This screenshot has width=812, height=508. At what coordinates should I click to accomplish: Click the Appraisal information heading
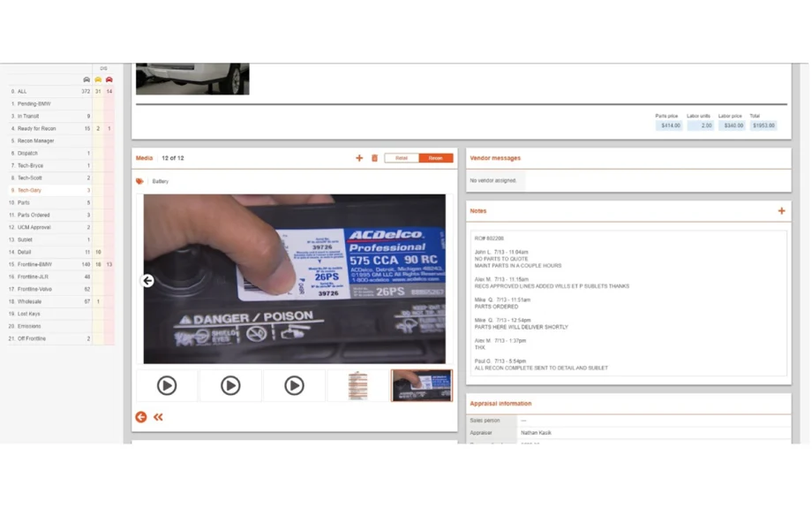(x=500, y=403)
